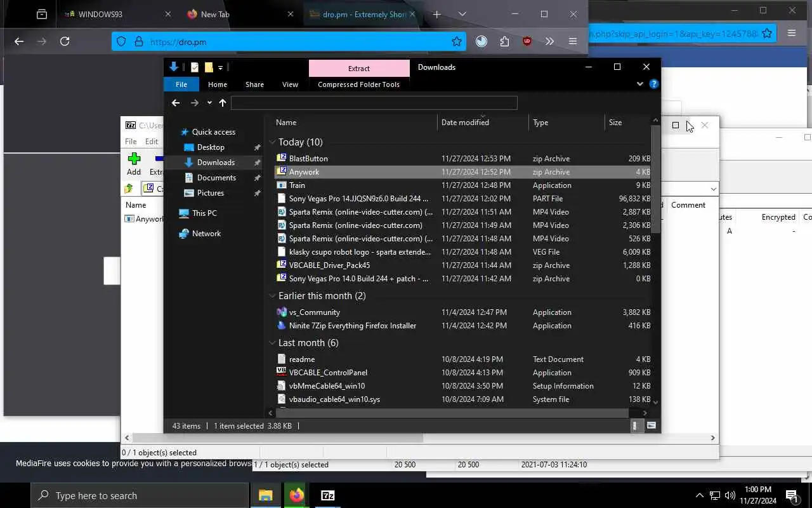Expand Explorer ribbon chevron

pyautogui.click(x=639, y=84)
